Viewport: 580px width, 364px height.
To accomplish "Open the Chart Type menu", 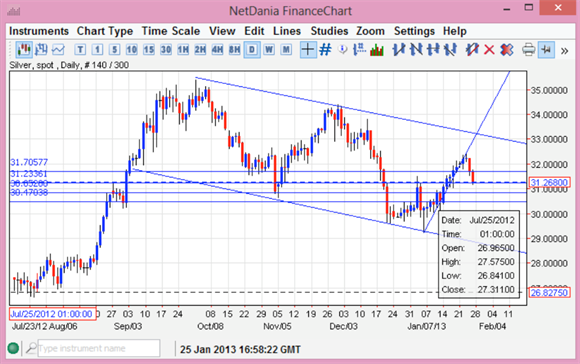I will pos(105,31).
